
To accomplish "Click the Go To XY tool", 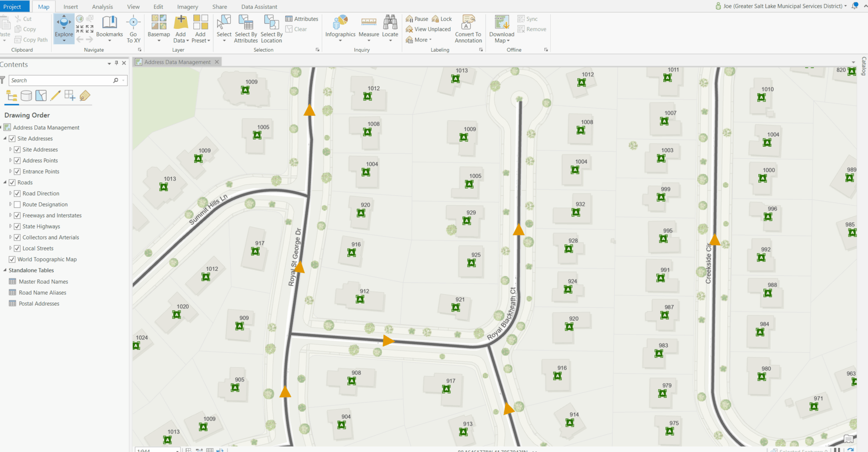I will pyautogui.click(x=133, y=29).
